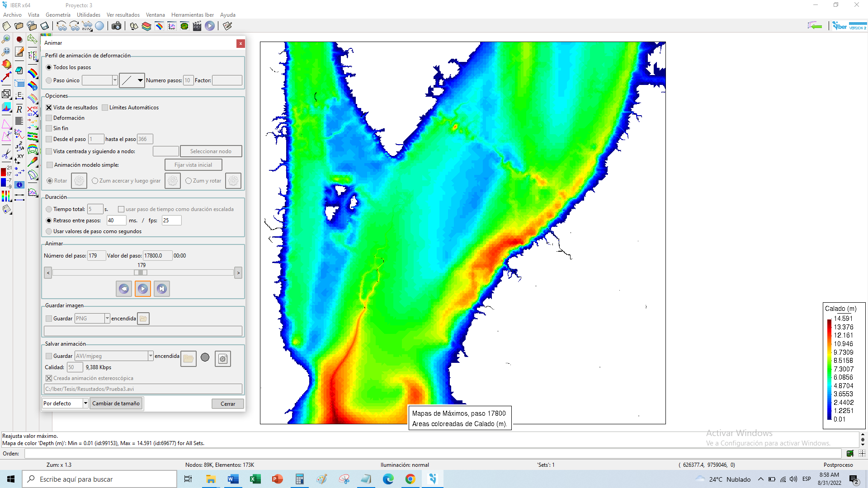Select the Tiempo total radio button
This screenshot has width=868, height=488.
click(x=49, y=209)
